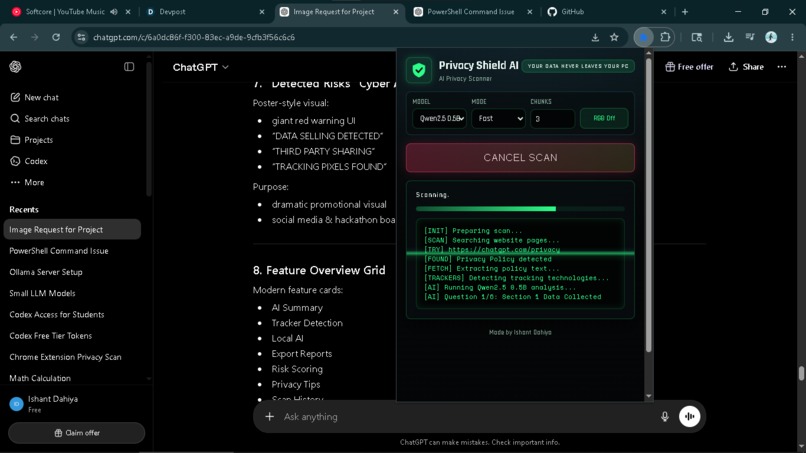Click the Claim offer button
This screenshot has height=453, width=806.
pos(77,433)
